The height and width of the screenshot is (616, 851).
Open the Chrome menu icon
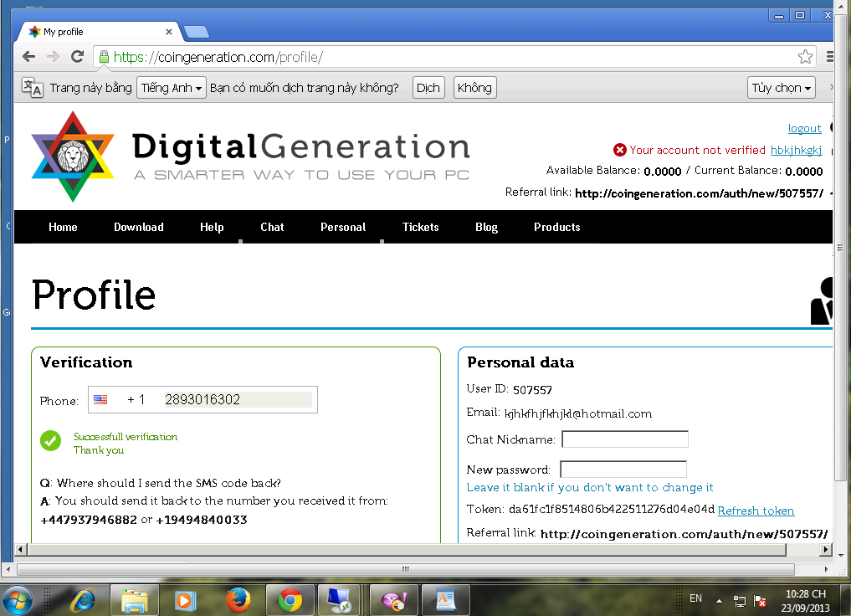(x=829, y=56)
